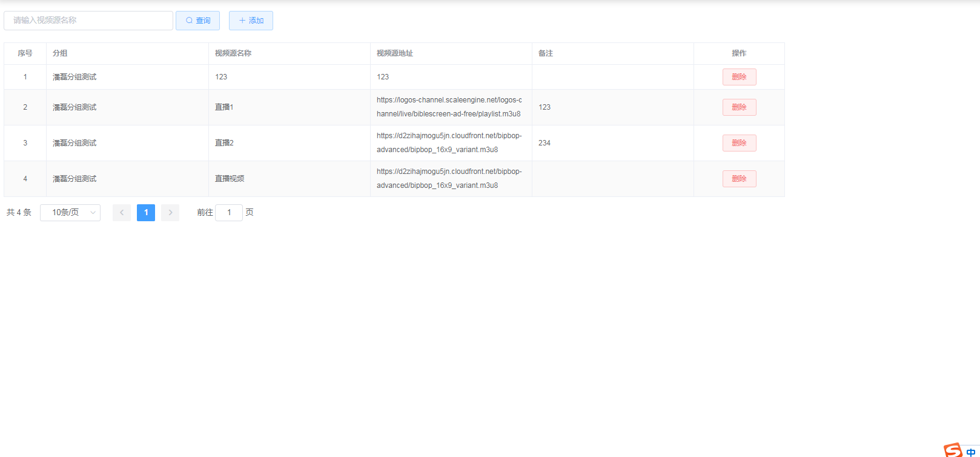
Task: Click the 查询 search button
Action: [x=197, y=21]
